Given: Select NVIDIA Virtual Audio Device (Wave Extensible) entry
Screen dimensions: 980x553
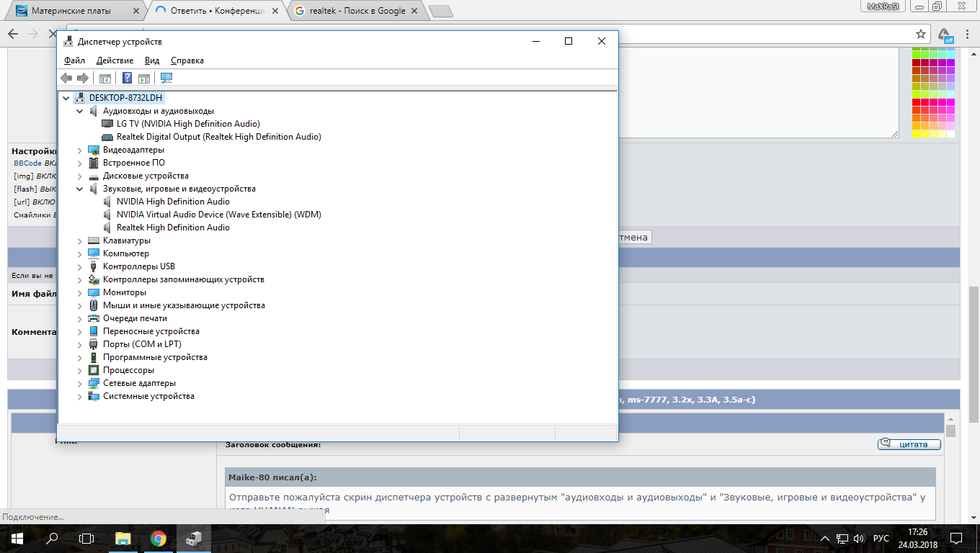Looking at the screenshot, I should coord(219,215).
